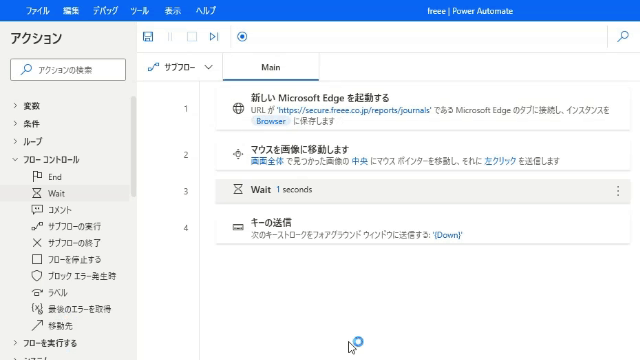This screenshot has width=640, height=360.
Task: Click the freee journals URL link
Action: coord(353,110)
